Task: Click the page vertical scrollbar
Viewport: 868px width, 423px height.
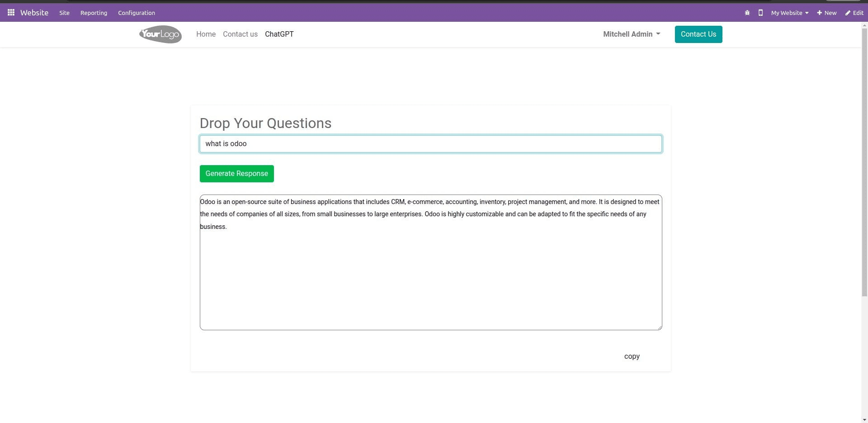Action: click(864, 163)
